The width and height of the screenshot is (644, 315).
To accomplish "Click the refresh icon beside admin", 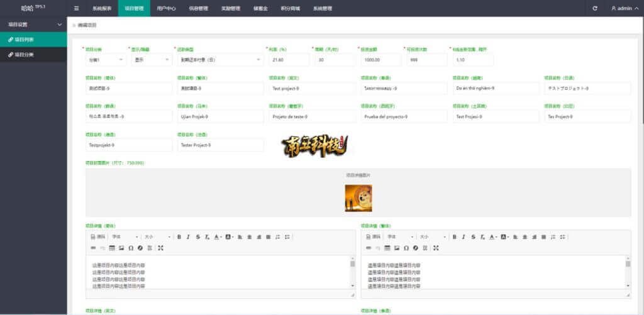I will point(595,8).
